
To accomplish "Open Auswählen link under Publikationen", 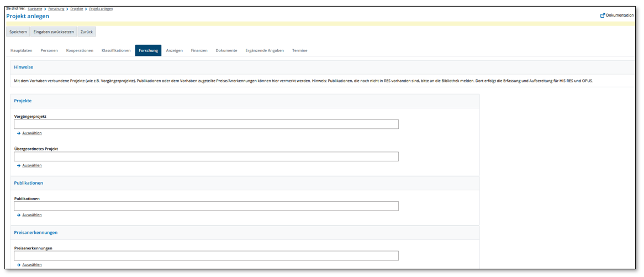I will 32,215.
